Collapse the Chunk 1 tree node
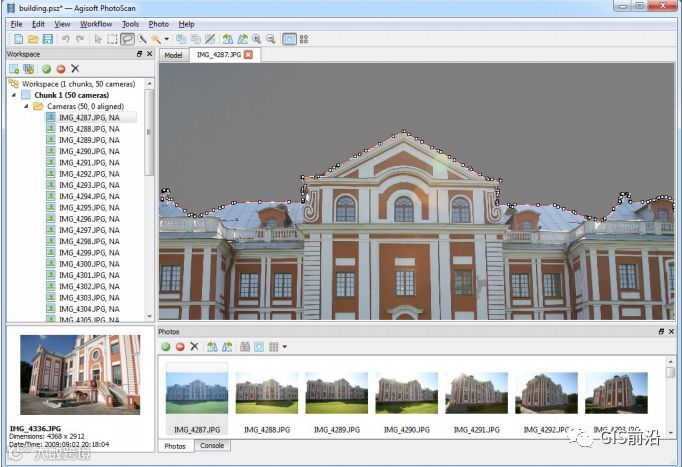The width and height of the screenshot is (682, 467). 14,95
